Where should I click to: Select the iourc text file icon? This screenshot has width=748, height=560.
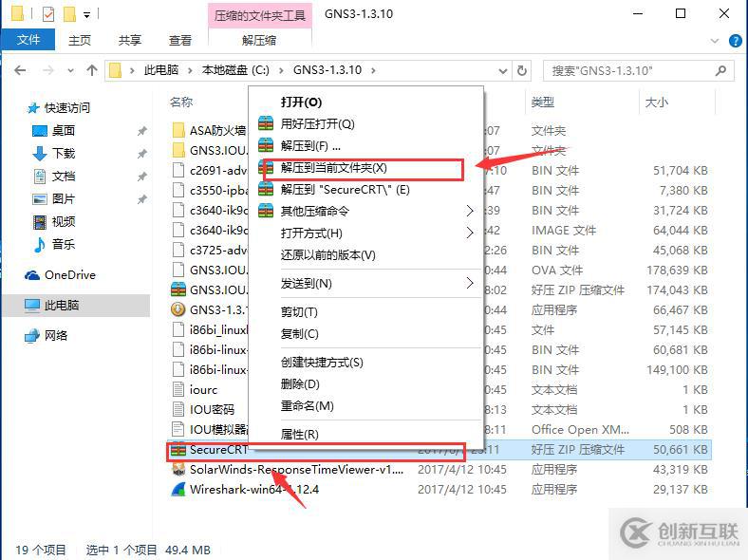coord(178,389)
